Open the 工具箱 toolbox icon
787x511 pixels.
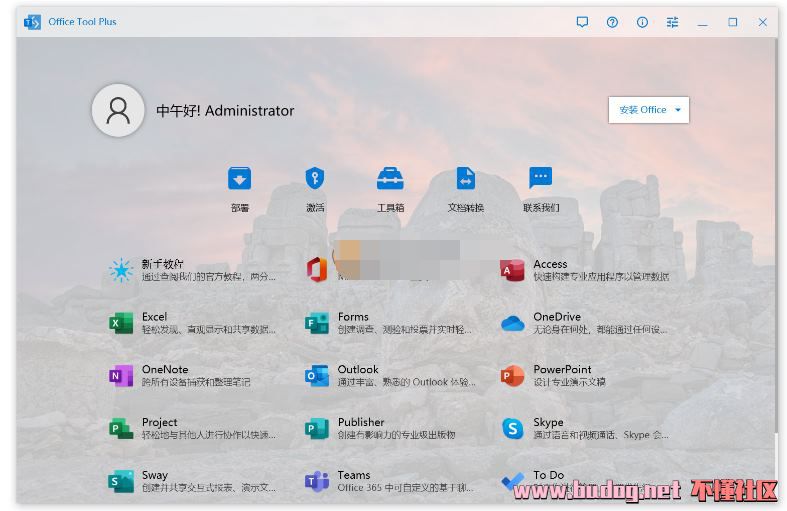390,179
